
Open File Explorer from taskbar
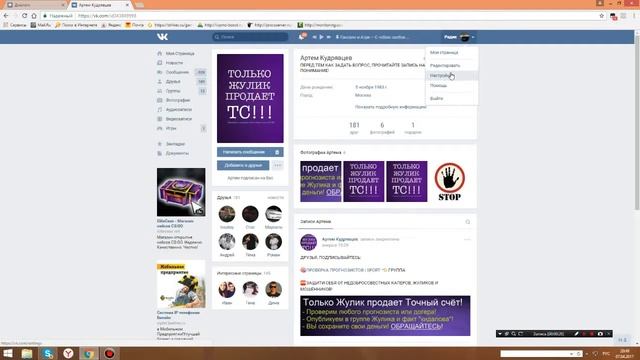27,353
